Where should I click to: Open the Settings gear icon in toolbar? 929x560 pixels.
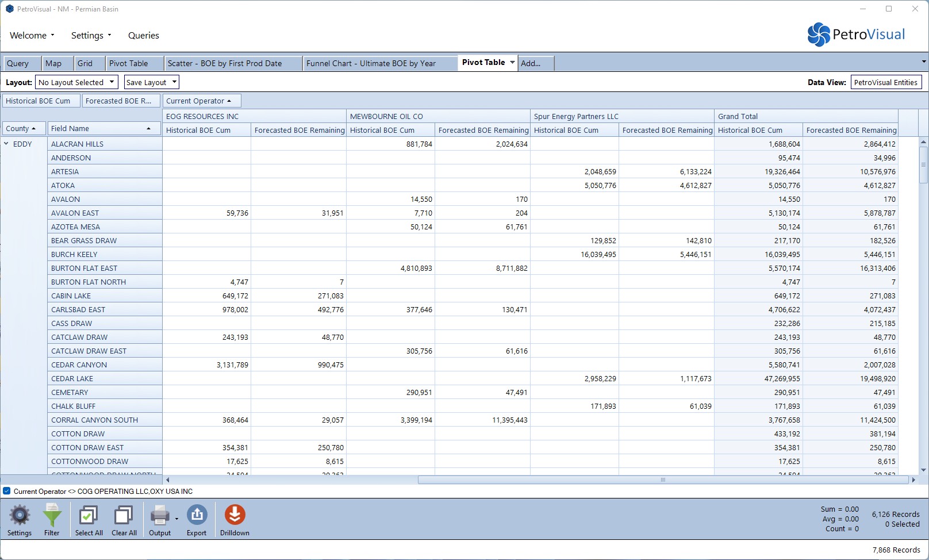[x=20, y=515]
